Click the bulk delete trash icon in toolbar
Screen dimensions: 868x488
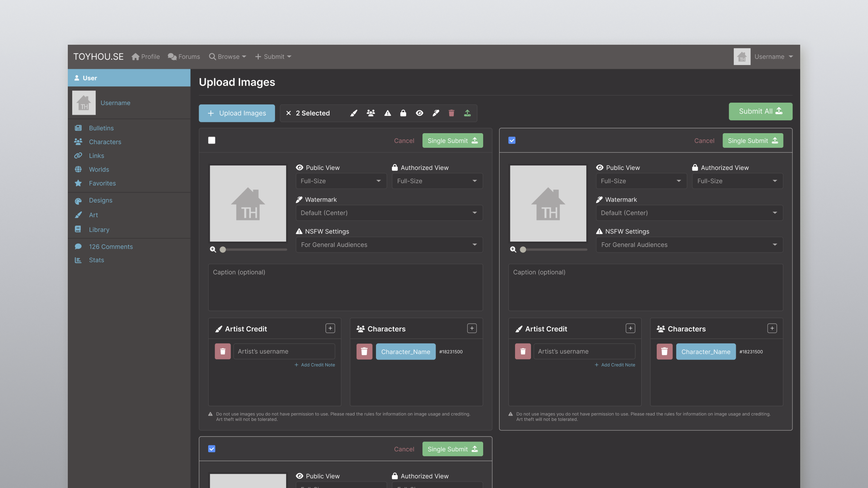451,113
